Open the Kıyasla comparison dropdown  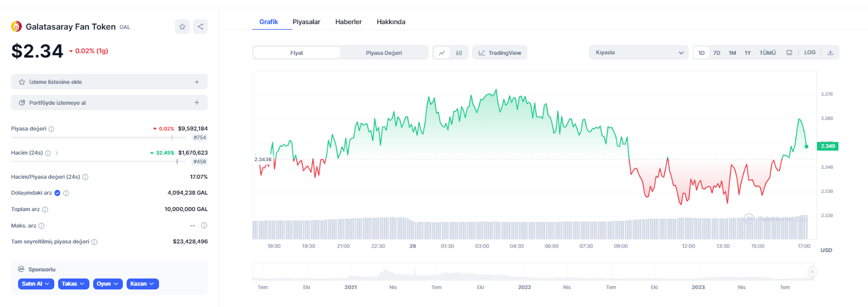click(x=638, y=53)
